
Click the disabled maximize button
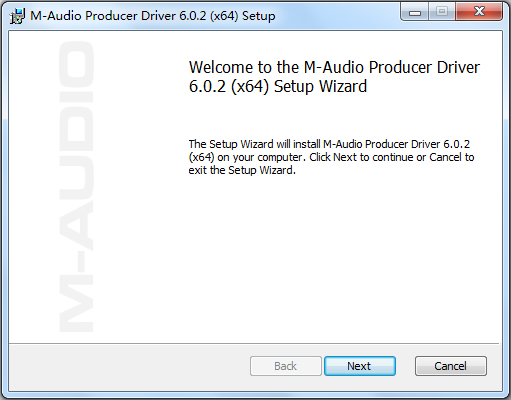click(442, 12)
